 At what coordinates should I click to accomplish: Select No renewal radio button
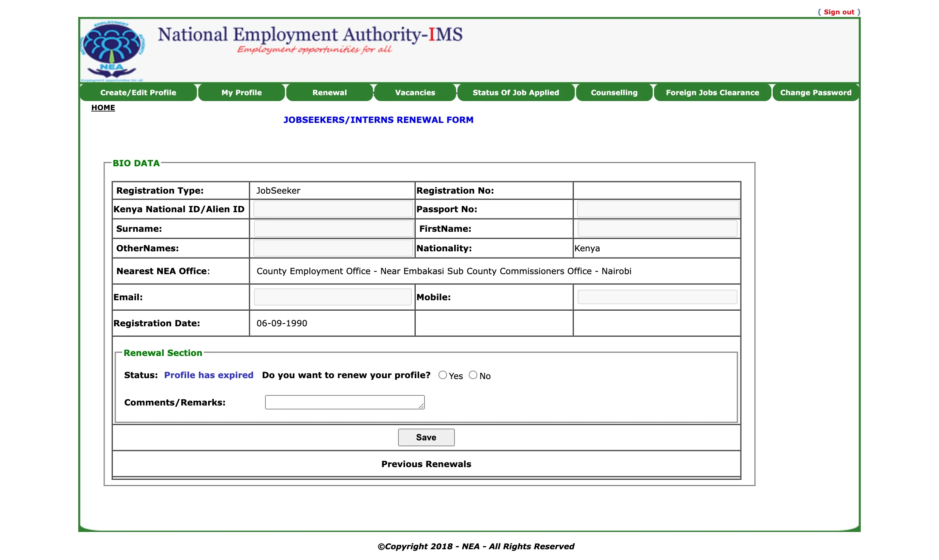[473, 375]
